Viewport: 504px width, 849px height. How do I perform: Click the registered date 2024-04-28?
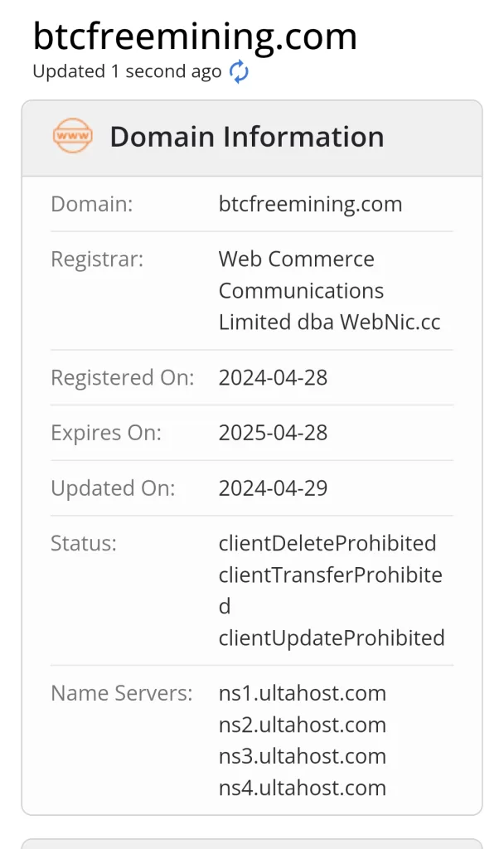273,378
